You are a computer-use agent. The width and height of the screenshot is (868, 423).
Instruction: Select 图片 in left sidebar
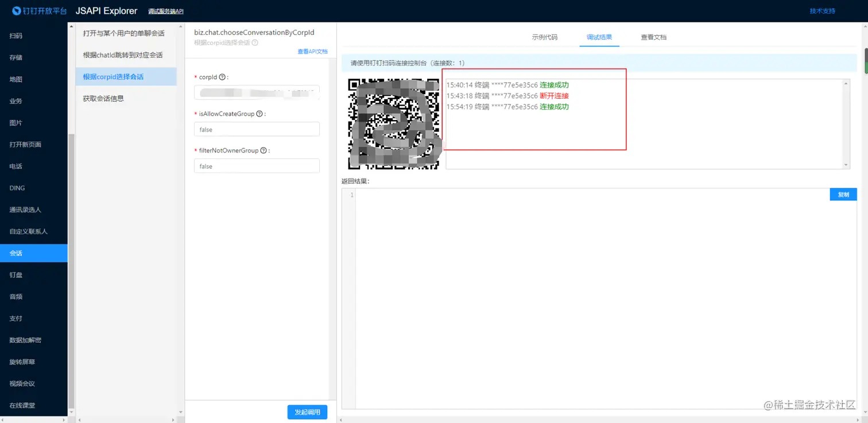pyautogui.click(x=34, y=123)
